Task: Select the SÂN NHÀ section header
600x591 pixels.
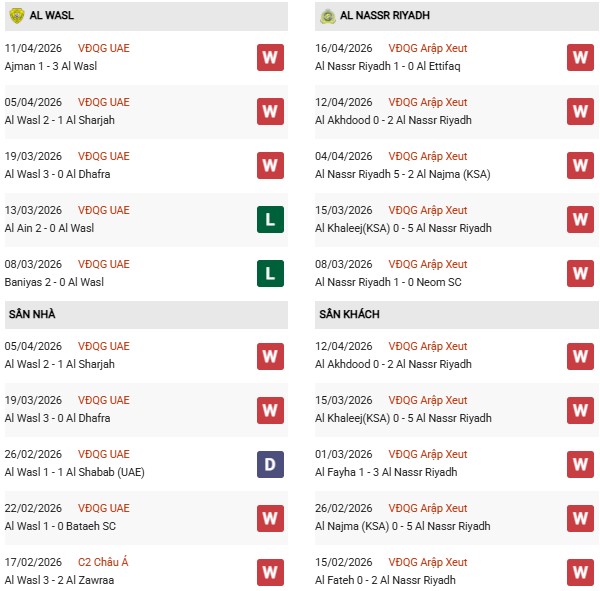Action: click(x=32, y=314)
